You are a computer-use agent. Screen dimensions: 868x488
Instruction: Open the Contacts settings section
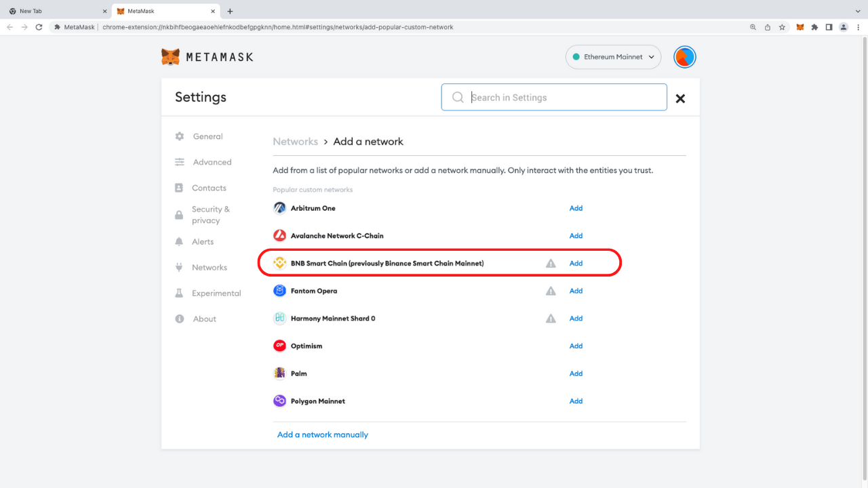coord(209,188)
